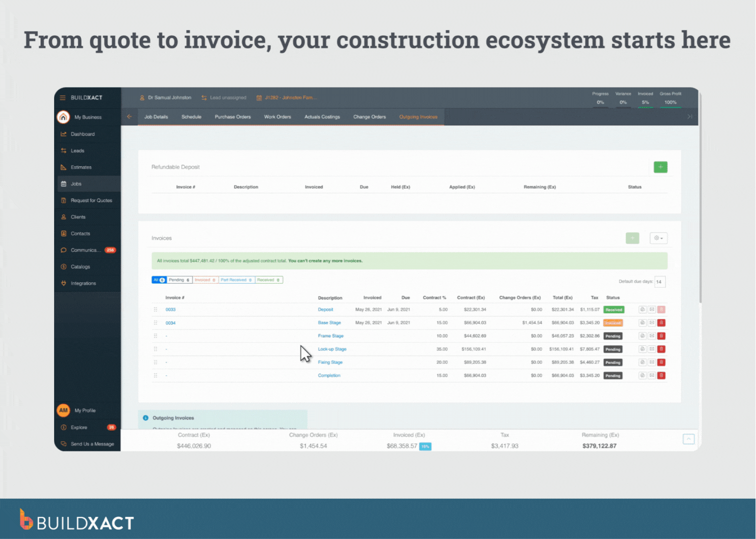This screenshot has height=539, width=756.
Task: Collapse the job tabs with the left arrow
Action: click(x=129, y=117)
